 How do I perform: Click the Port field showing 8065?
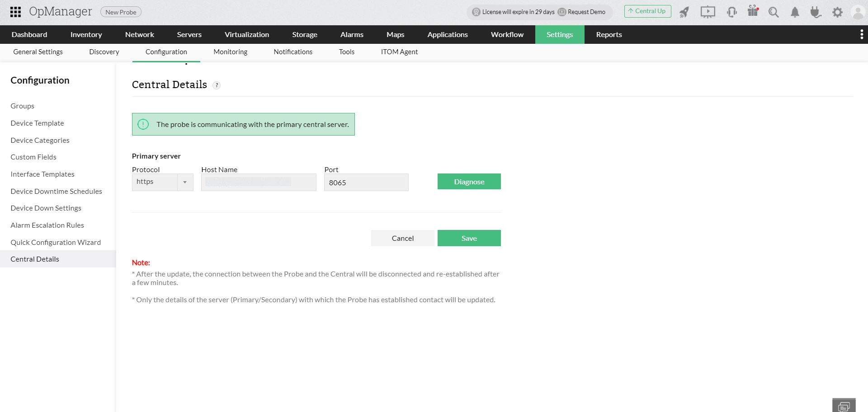(366, 182)
